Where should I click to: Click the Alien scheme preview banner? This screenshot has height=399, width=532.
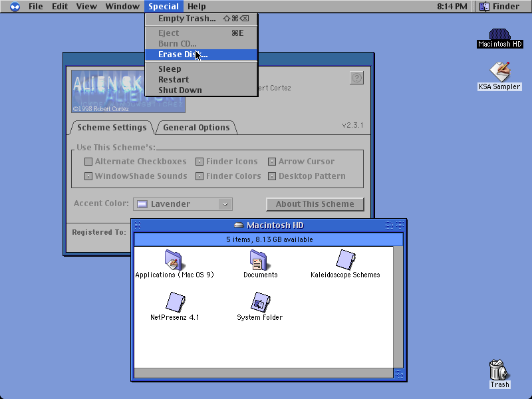click(x=128, y=91)
